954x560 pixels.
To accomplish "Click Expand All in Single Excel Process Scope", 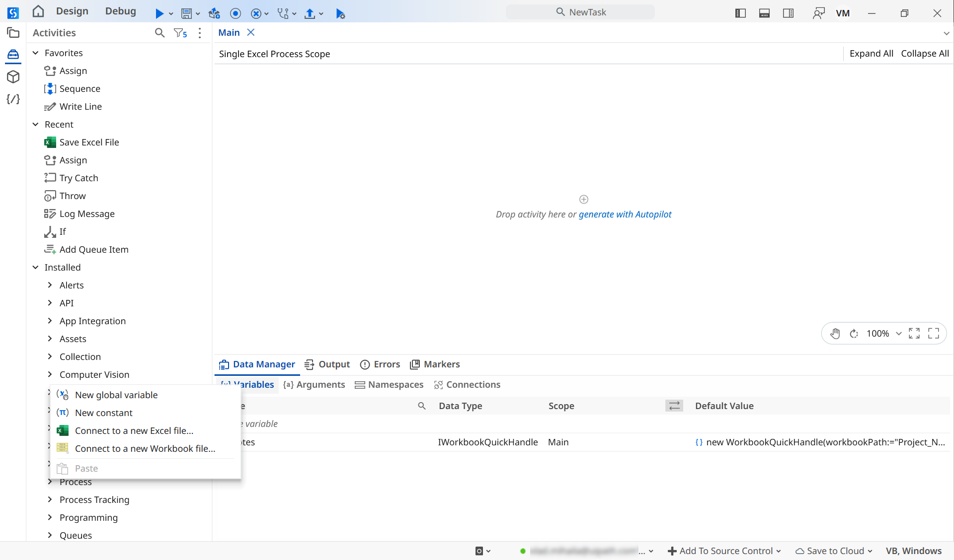I will pos(872,53).
